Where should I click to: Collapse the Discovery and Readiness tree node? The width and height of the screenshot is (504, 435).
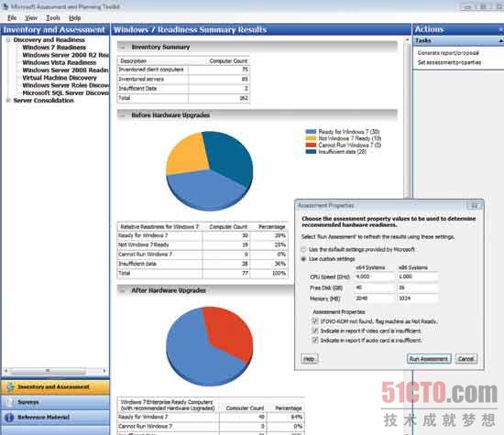coord(8,40)
